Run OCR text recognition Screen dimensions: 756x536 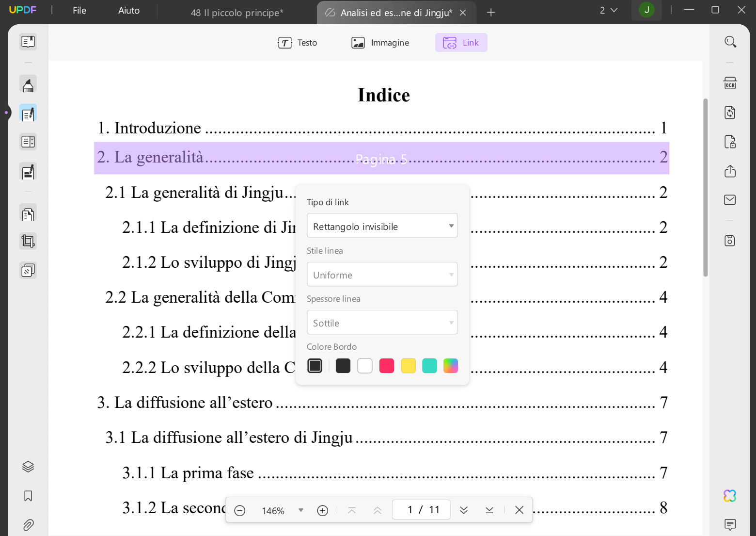[730, 83]
